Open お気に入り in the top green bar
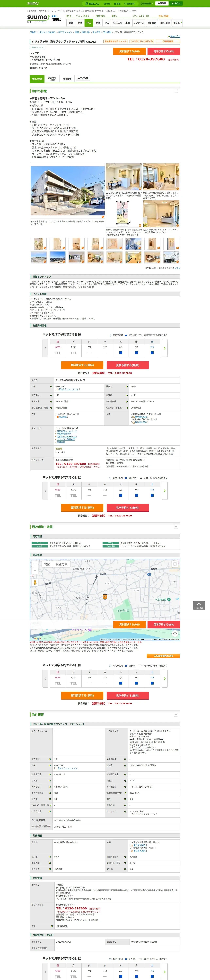210x980 pixels. pyautogui.click(x=93, y=3)
